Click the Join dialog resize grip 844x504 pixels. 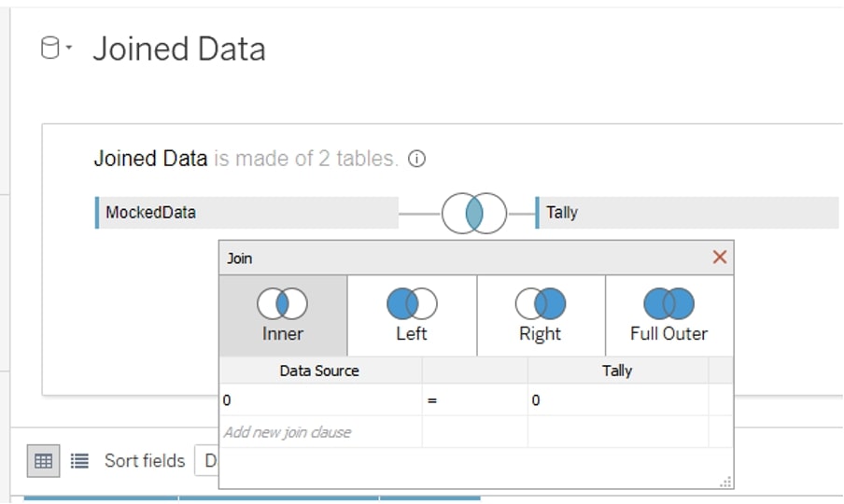pyautogui.click(x=725, y=482)
